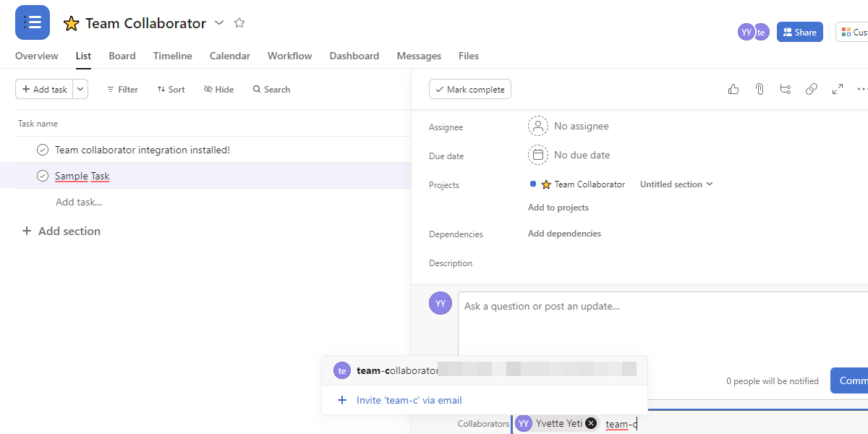The image size is (868, 434).
Task: Remove Yvette Yeti from collaborators
Action: coord(591,423)
